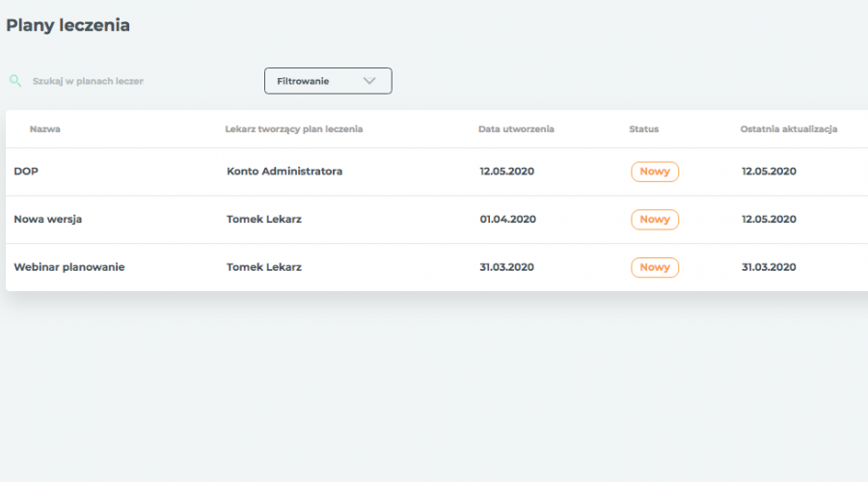Open the DOP treatment plan
Screen dimensions: 868x482
coord(26,172)
